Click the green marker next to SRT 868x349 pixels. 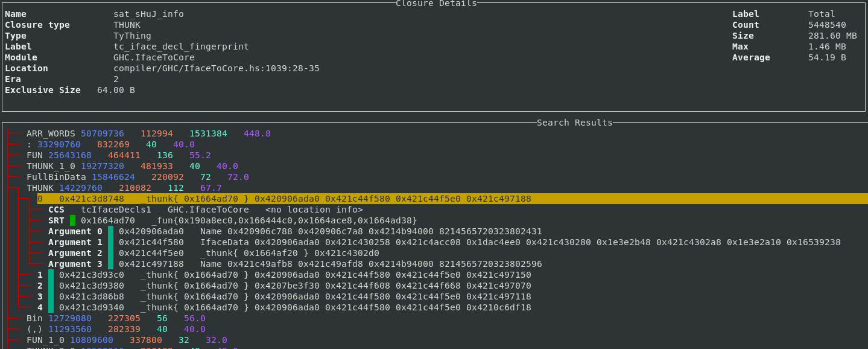pyautogui.click(x=72, y=220)
